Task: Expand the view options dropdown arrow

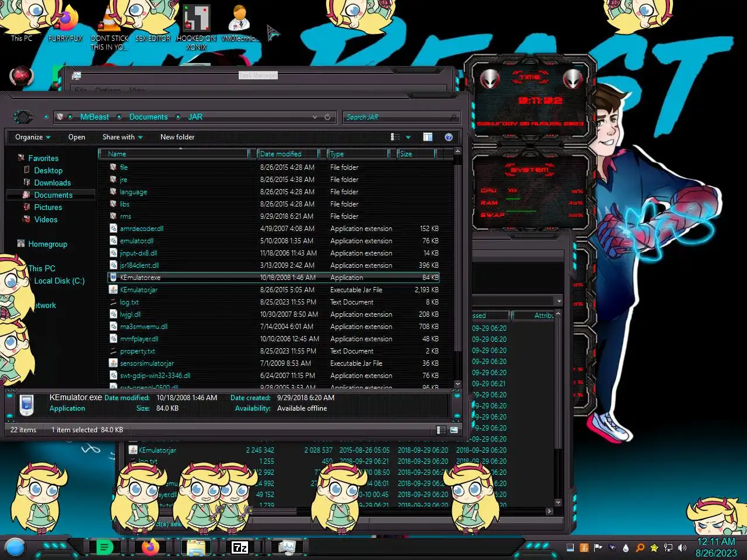Action: click(x=408, y=137)
